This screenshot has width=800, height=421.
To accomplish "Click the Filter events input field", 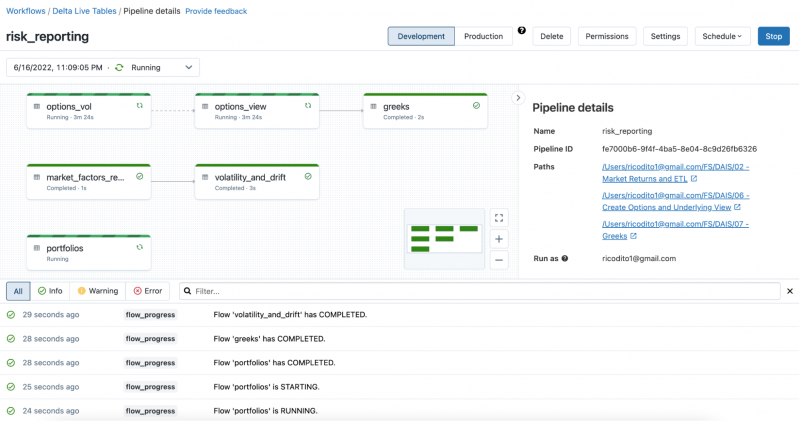I will (x=480, y=291).
